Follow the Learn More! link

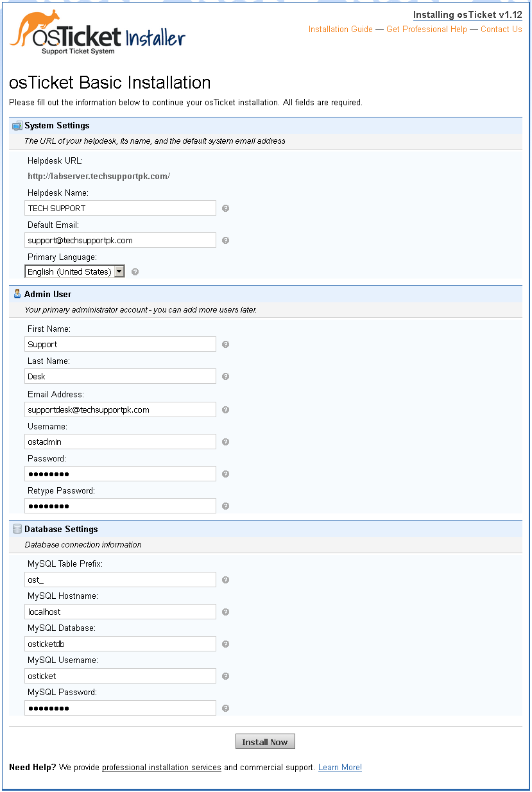point(340,768)
